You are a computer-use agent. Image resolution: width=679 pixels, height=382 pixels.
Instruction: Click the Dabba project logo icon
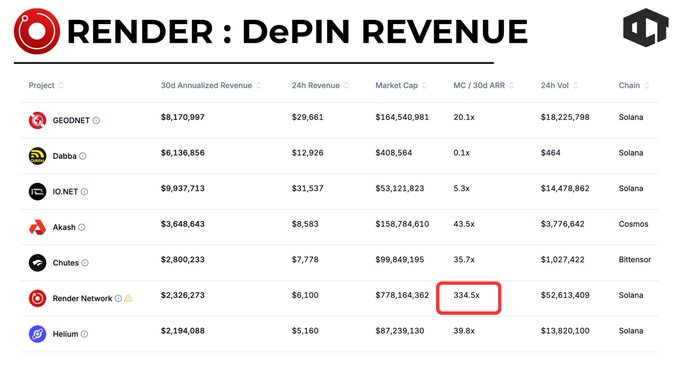click(37, 156)
